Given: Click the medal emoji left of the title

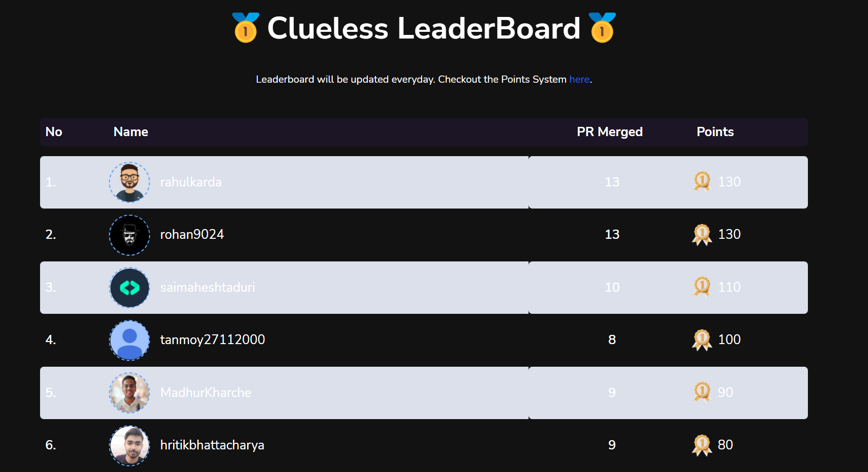Looking at the screenshot, I should tap(245, 29).
